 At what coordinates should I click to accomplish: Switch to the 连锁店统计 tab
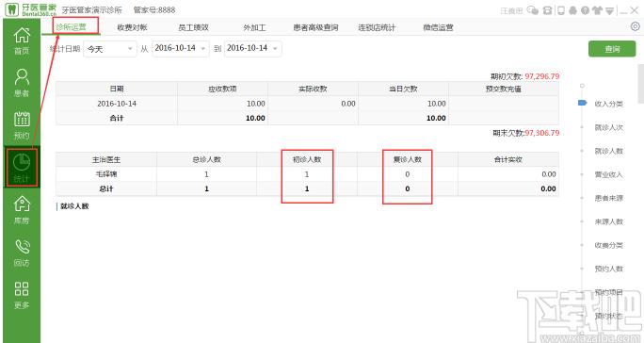click(x=377, y=27)
